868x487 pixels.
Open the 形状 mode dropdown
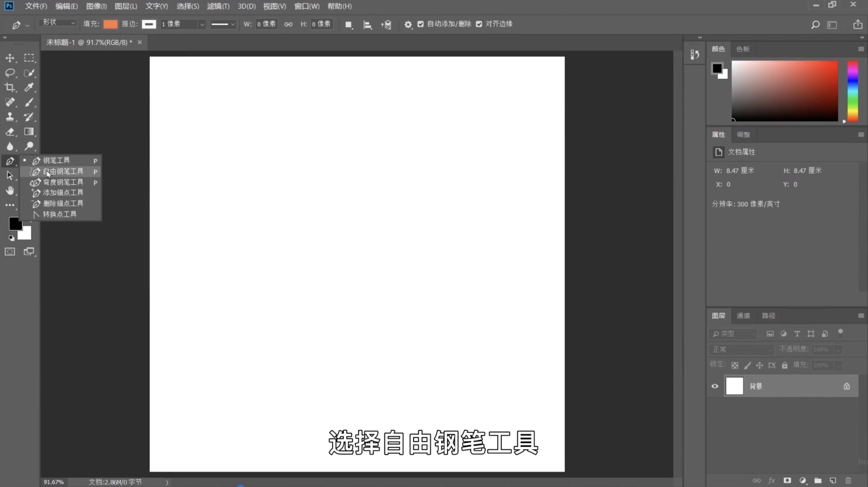[58, 22]
